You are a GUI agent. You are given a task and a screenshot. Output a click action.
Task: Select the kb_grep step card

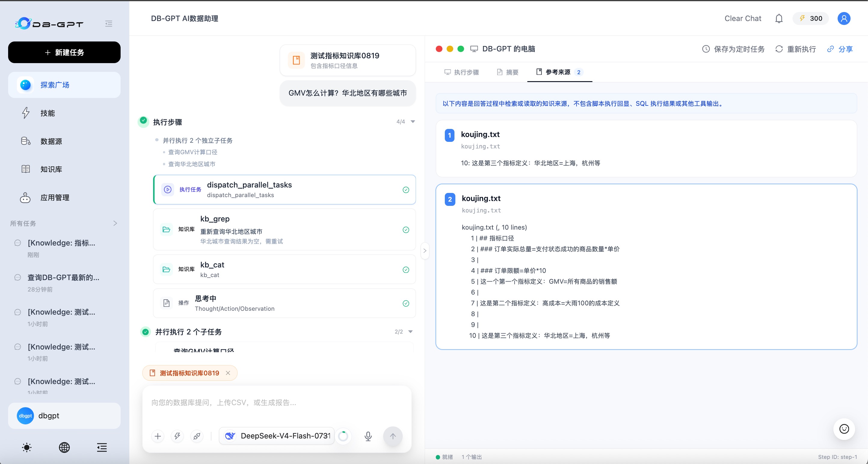pos(285,229)
